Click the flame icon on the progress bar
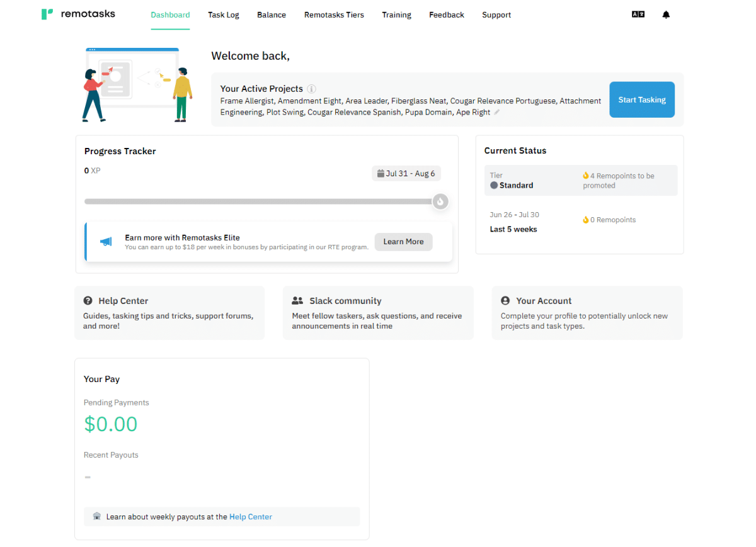The height and width of the screenshot is (547, 756). point(440,201)
